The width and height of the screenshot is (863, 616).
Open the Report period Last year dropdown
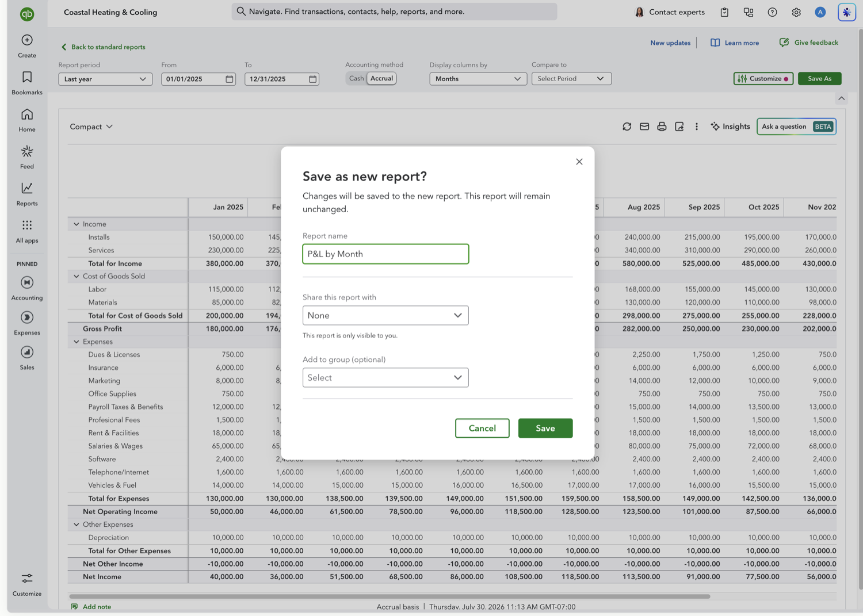[x=105, y=79]
